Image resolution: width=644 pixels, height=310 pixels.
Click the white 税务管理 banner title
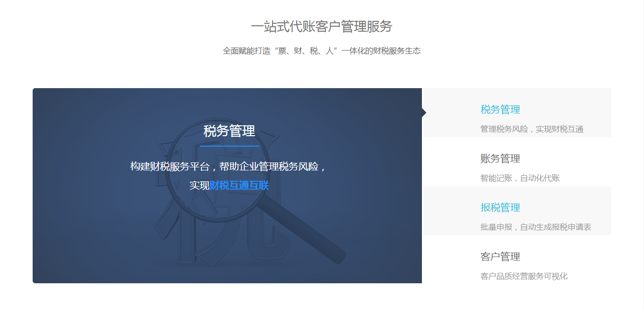(x=230, y=131)
